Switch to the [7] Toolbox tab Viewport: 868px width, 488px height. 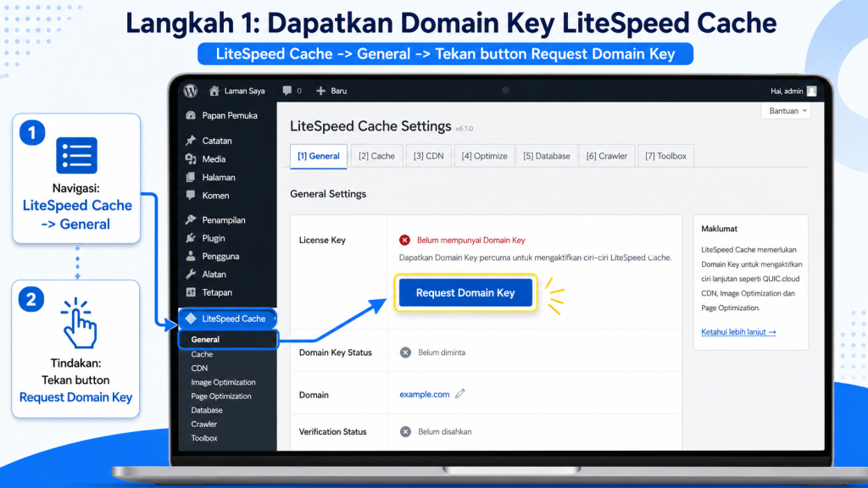click(x=665, y=156)
